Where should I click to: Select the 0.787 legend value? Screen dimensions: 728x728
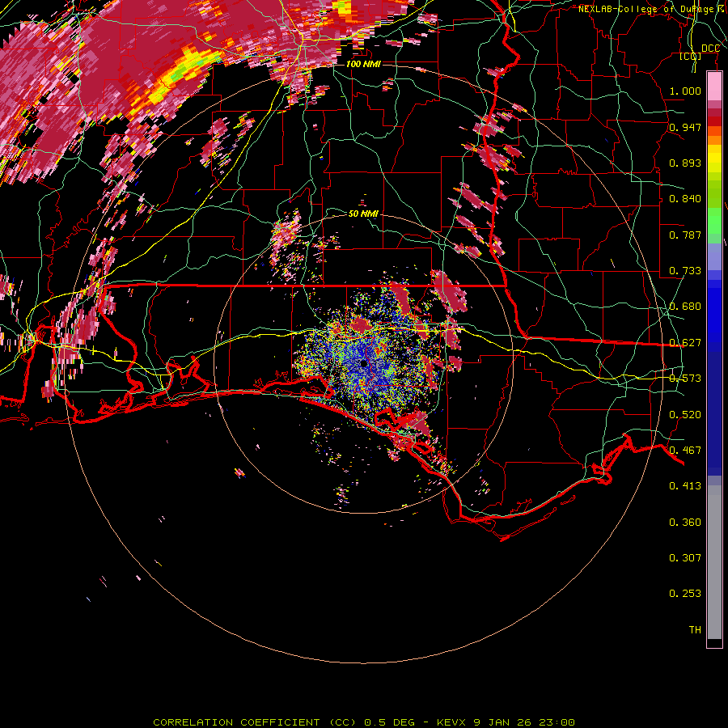click(685, 235)
